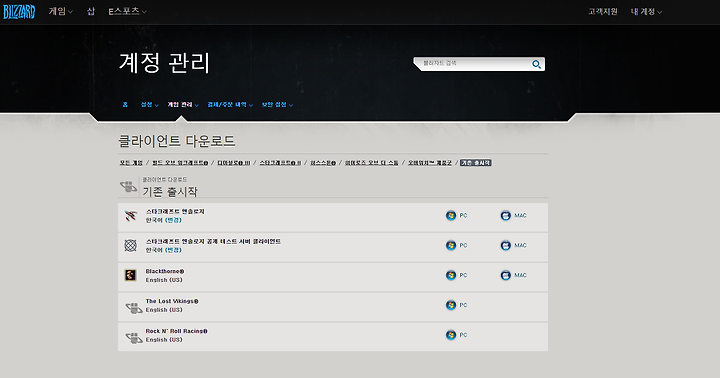Filter by StarCraft II (스타크래프트 II) clients
The image size is (720, 378).
(280, 163)
